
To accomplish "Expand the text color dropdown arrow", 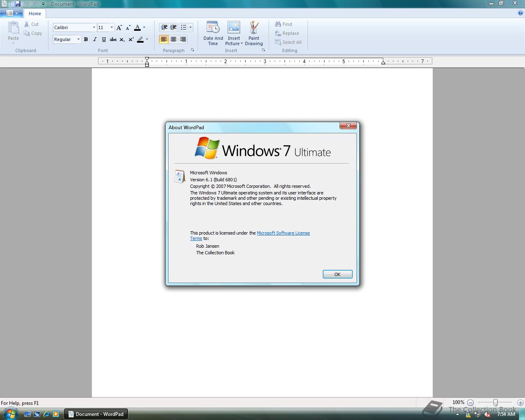I will point(144,27).
